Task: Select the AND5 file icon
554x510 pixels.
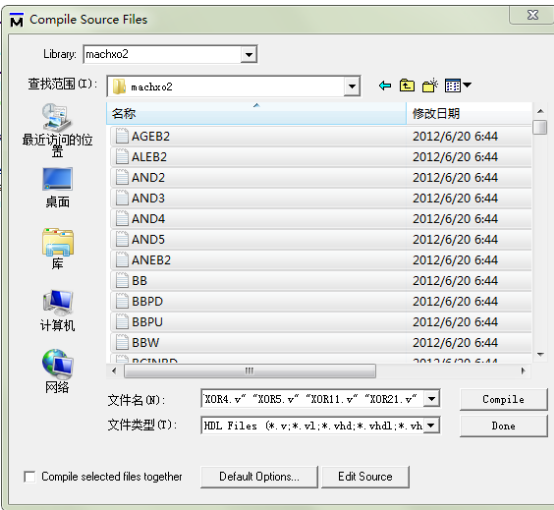Action: tap(122, 239)
